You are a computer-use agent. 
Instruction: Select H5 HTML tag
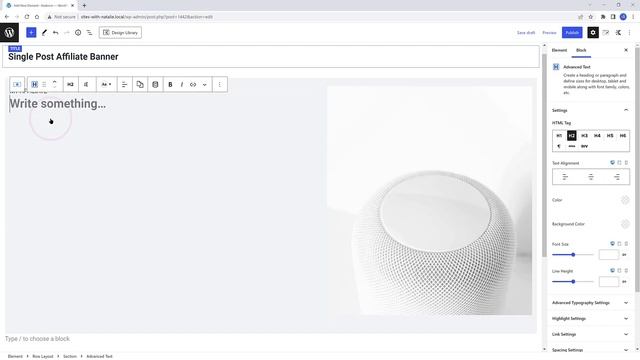point(610,136)
